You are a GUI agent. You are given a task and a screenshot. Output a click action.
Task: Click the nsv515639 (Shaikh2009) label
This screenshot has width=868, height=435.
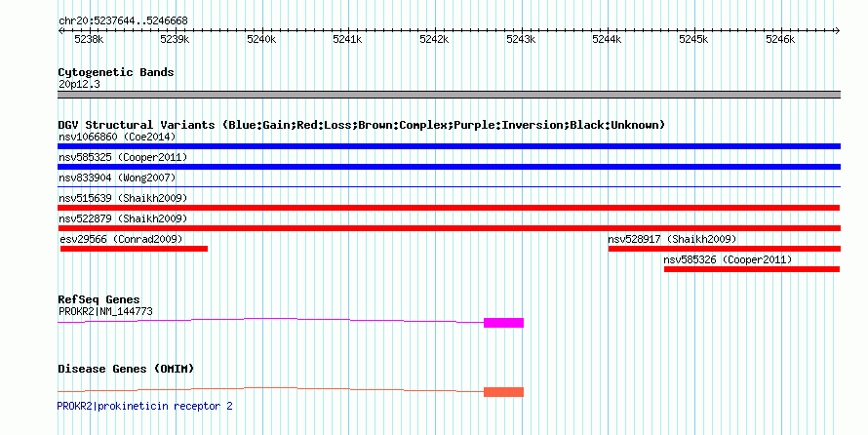coord(123,198)
